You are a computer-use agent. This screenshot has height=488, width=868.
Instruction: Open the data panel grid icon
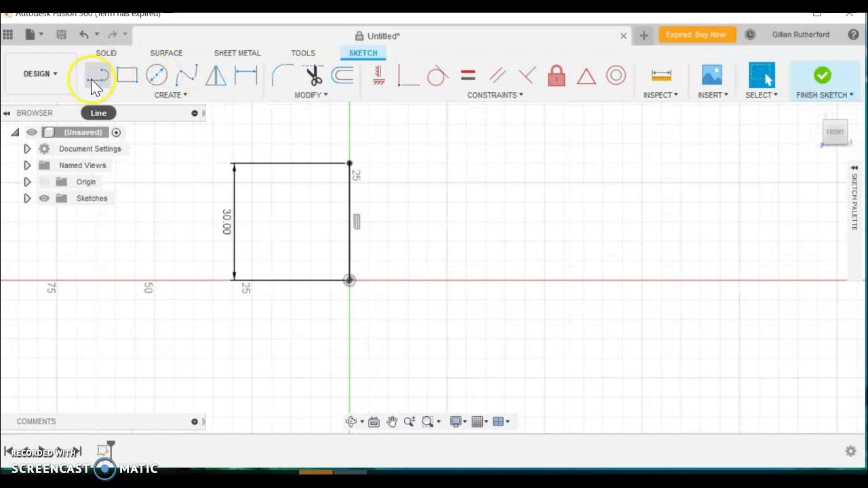pyautogui.click(x=7, y=35)
